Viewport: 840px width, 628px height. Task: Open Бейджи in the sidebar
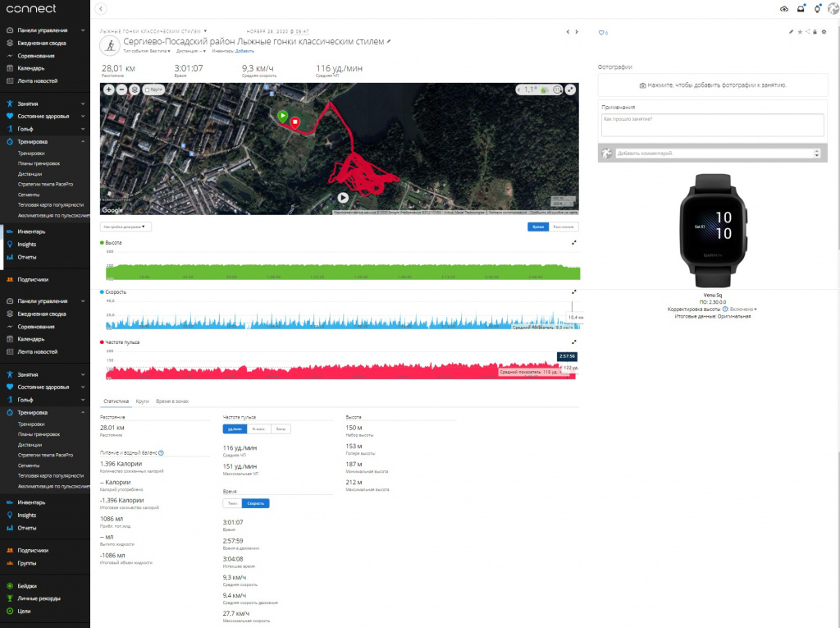click(27, 586)
